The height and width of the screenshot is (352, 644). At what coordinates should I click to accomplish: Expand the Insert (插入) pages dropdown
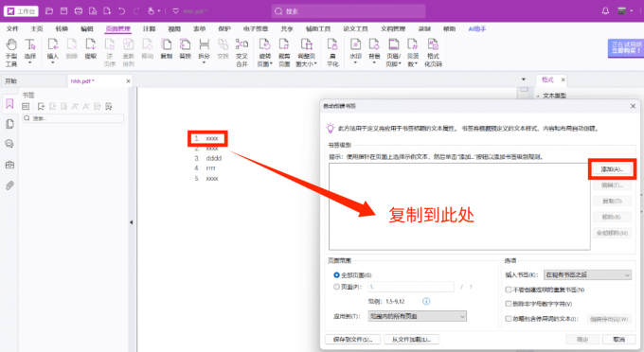[x=53, y=62]
